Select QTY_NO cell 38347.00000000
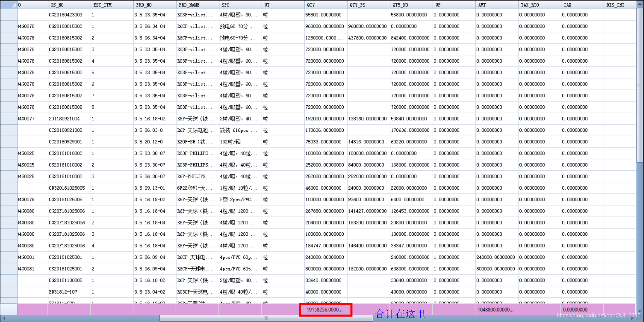 (411, 246)
